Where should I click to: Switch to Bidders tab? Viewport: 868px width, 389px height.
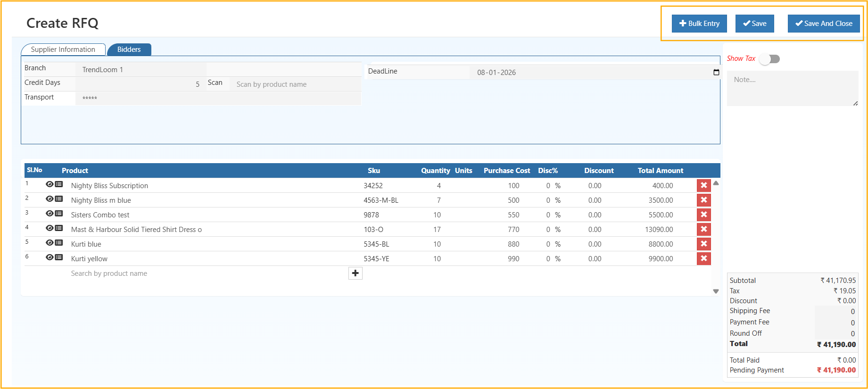coord(129,50)
